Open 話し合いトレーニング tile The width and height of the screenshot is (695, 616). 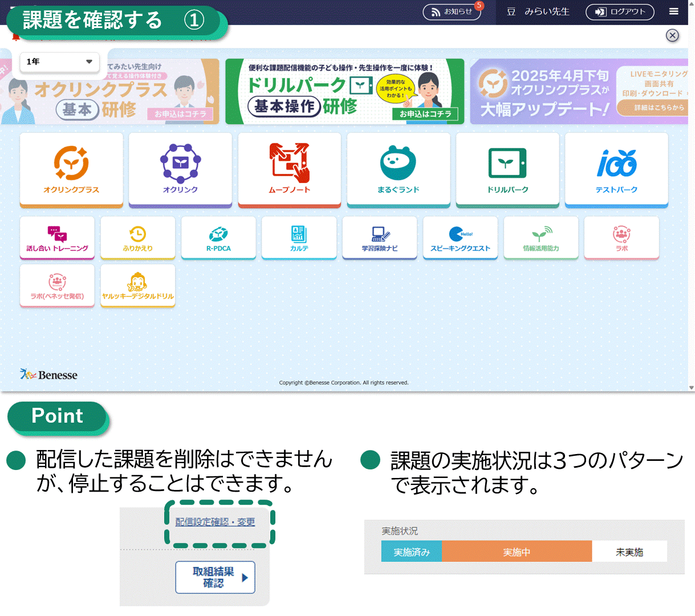point(57,238)
